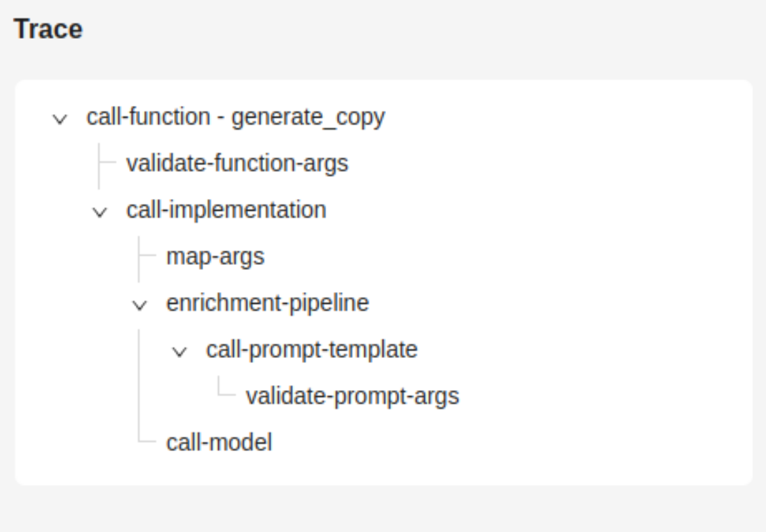Select the call-function - generate_copy trace row
The image size is (766, 532).
[x=236, y=118]
